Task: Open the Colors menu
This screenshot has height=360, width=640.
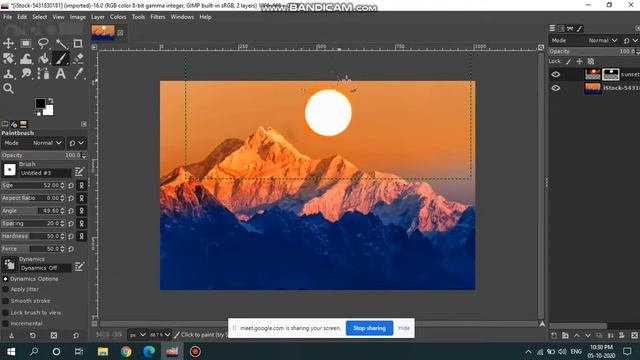Action: [x=118, y=17]
